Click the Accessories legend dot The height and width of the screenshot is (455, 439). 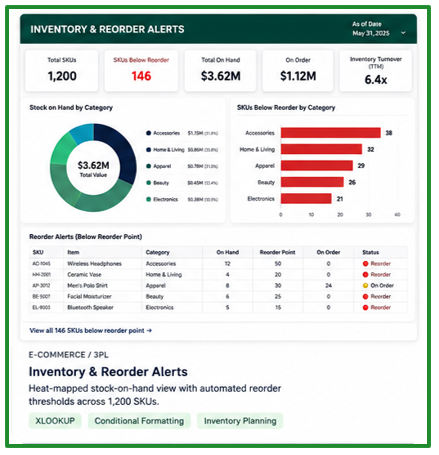tap(149, 133)
